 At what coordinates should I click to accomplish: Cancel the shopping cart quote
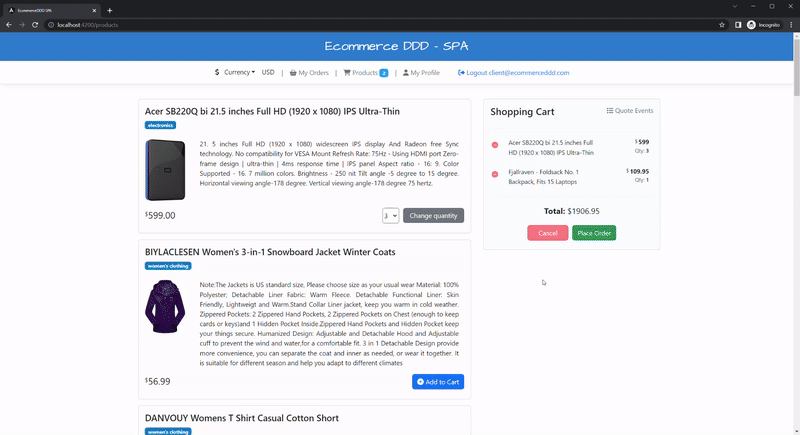pyautogui.click(x=547, y=233)
